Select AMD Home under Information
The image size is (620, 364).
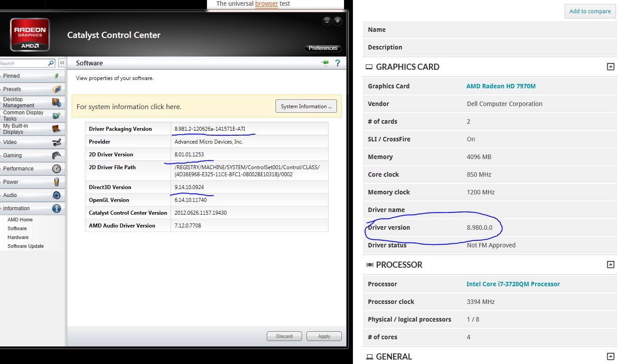[20, 220]
